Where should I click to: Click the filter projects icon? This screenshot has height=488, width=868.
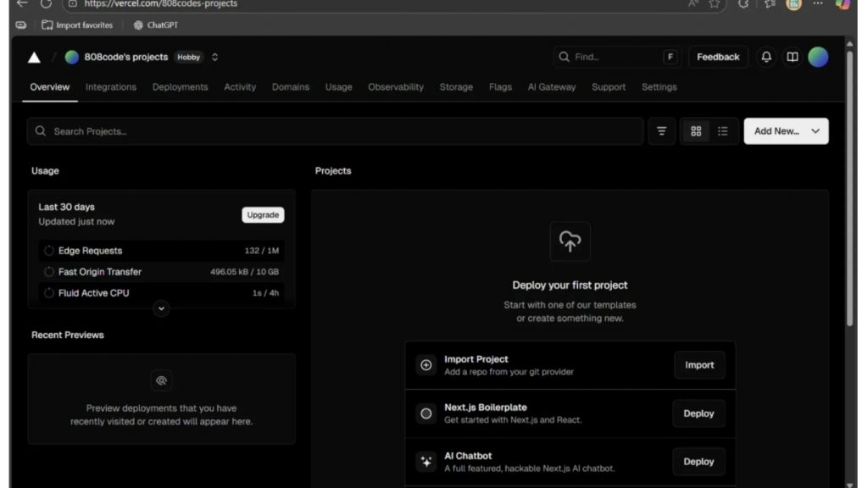coord(662,131)
